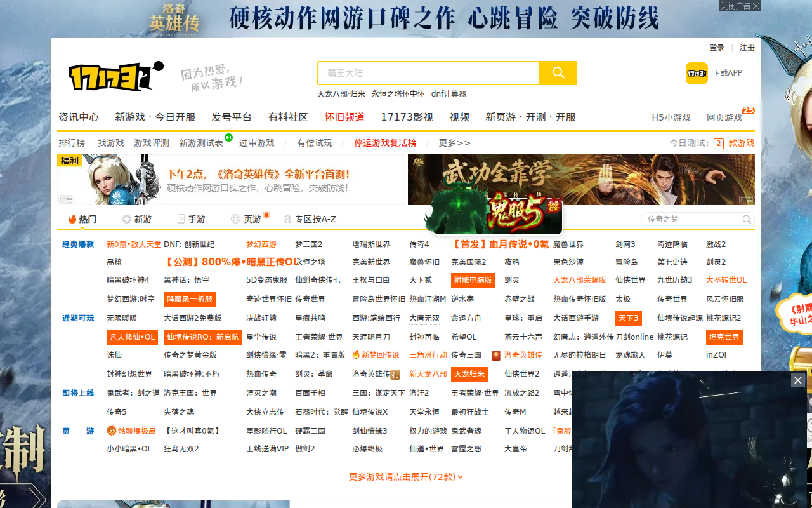812x508 pixels.
Task: Click the 三角洲行动 game link
Action: click(x=428, y=355)
